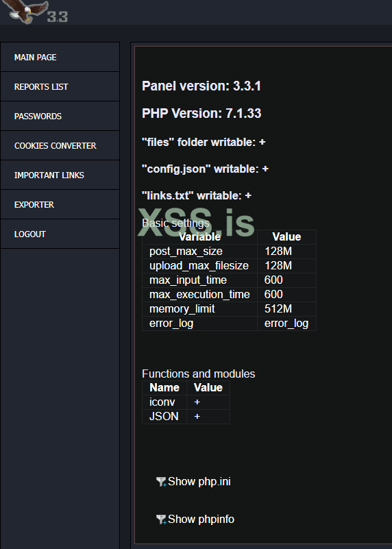
Task: Click the 3.3 version label in the header
Action: [58, 16]
